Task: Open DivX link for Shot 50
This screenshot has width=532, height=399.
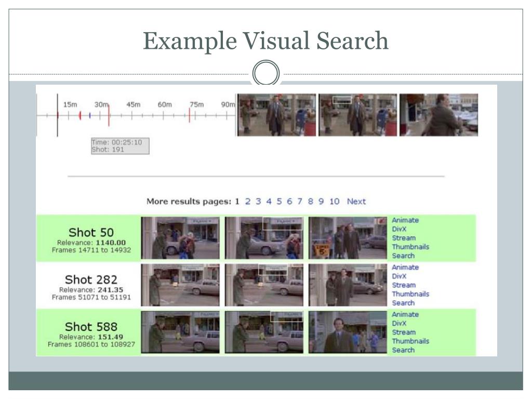Action: point(399,229)
